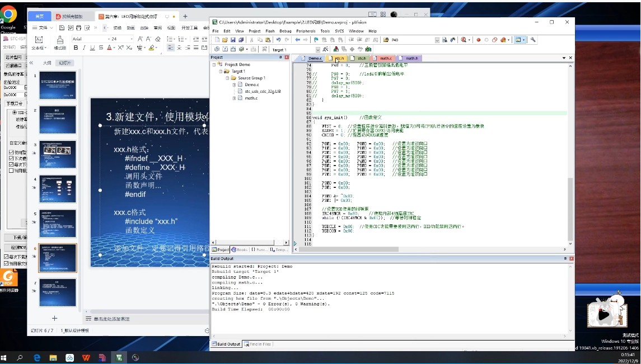Screen dimensions: 641x364
Task: Click the eraser clear-formatting icon in WPS
Action: [x=158, y=39]
